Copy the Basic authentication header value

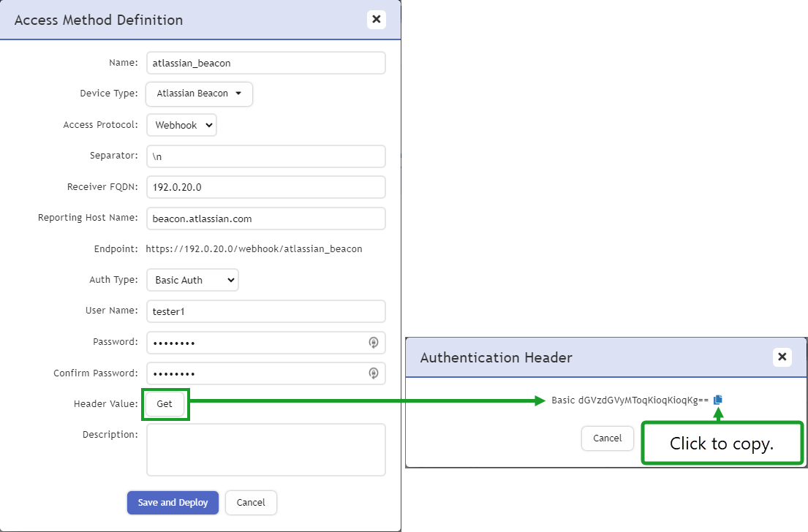pyautogui.click(x=717, y=399)
